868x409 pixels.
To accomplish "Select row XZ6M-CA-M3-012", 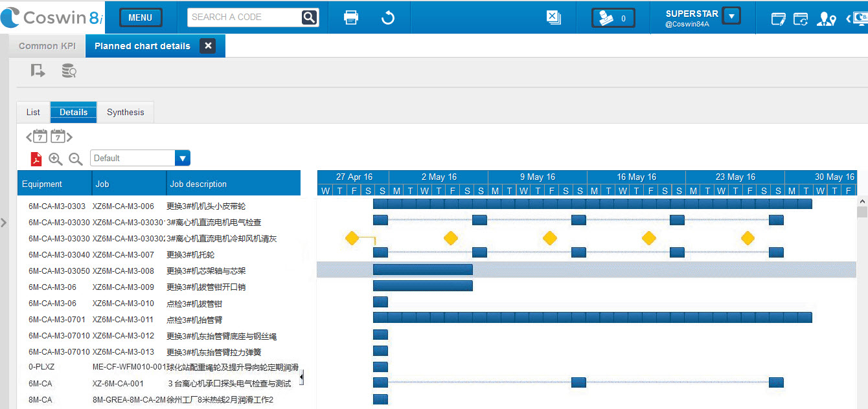I will (123, 336).
